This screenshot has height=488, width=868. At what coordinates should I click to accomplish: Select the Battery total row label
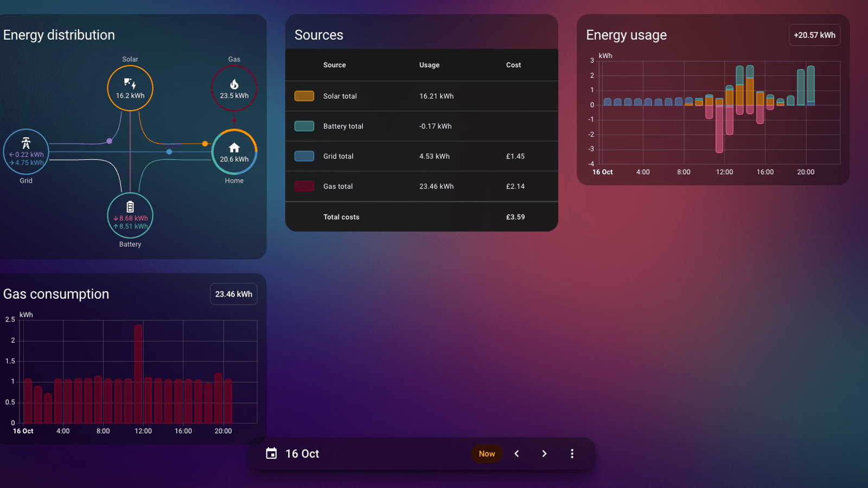click(343, 126)
